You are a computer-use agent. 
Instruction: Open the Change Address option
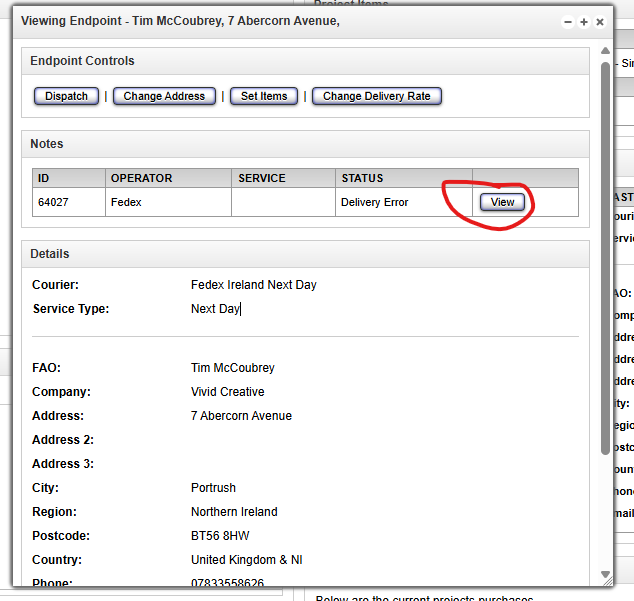coord(164,96)
